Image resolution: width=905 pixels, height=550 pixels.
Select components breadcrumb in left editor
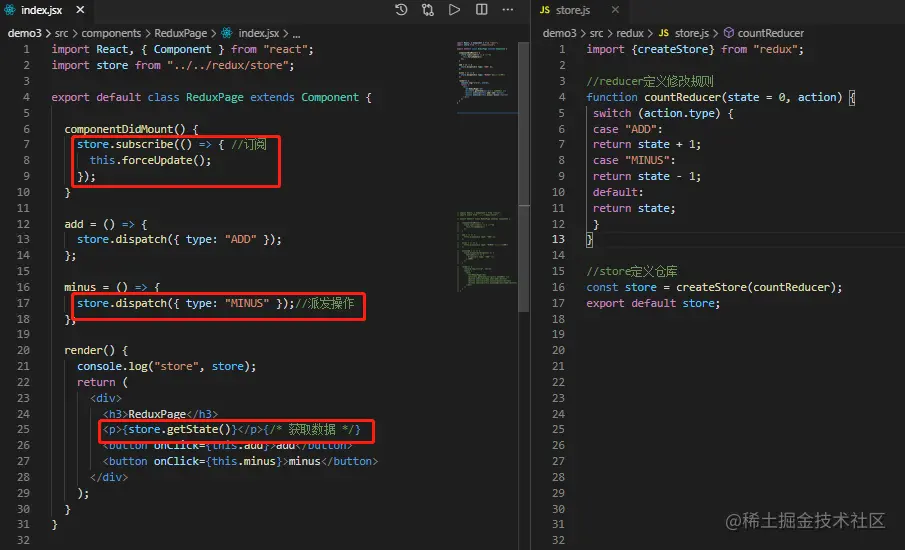point(111,33)
